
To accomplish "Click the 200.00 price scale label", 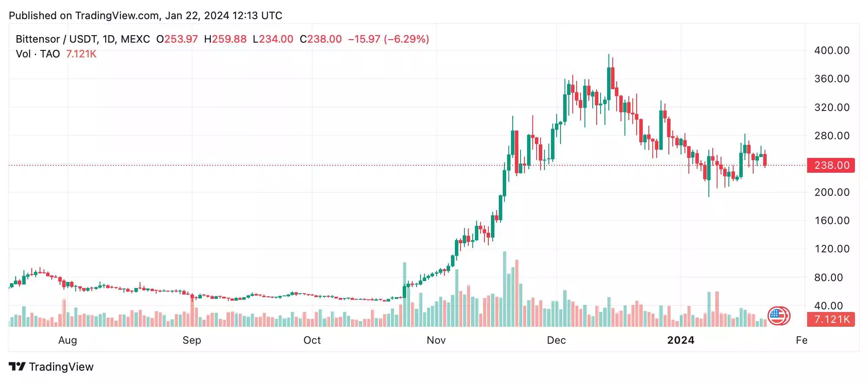I will tap(832, 192).
